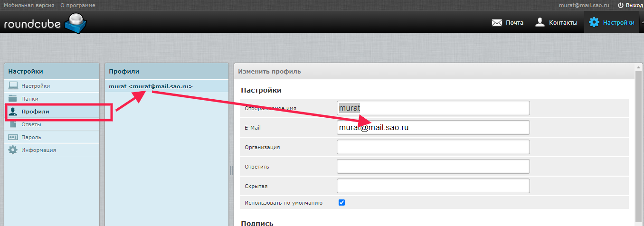
Task: Open the Mail (Почта) envelope icon
Action: tap(497, 23)
